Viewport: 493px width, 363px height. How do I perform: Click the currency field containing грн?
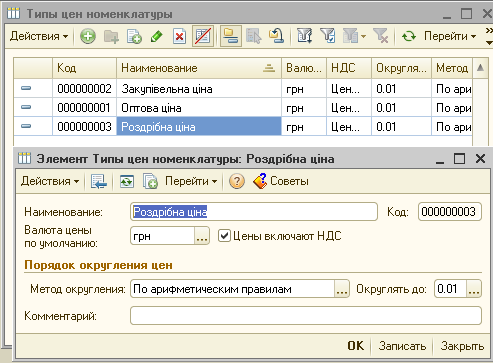coord(162,236)
